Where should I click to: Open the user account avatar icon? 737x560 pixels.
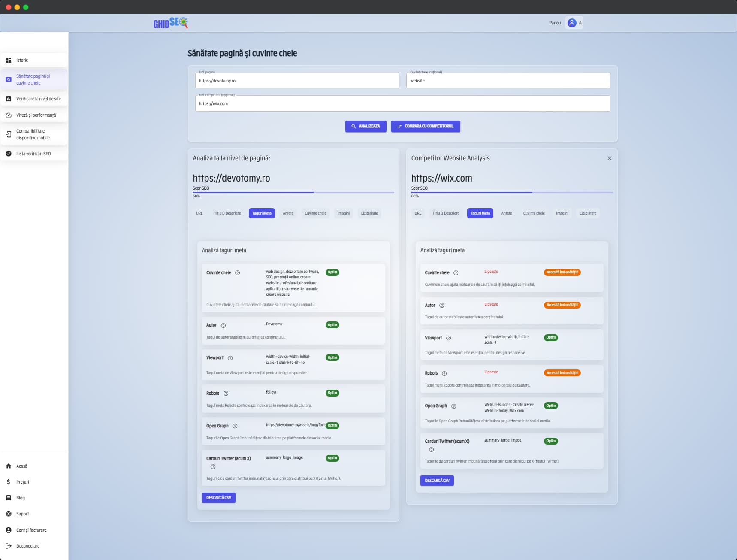coord(571,23)
